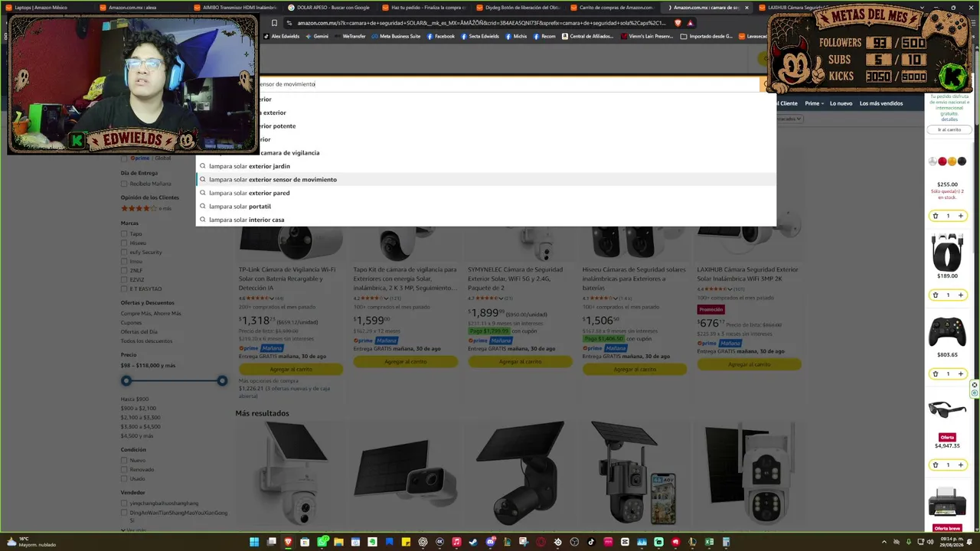Screen dimensions: 980x551
Task: Click the Amazon search input field
Action: [509, 84]
